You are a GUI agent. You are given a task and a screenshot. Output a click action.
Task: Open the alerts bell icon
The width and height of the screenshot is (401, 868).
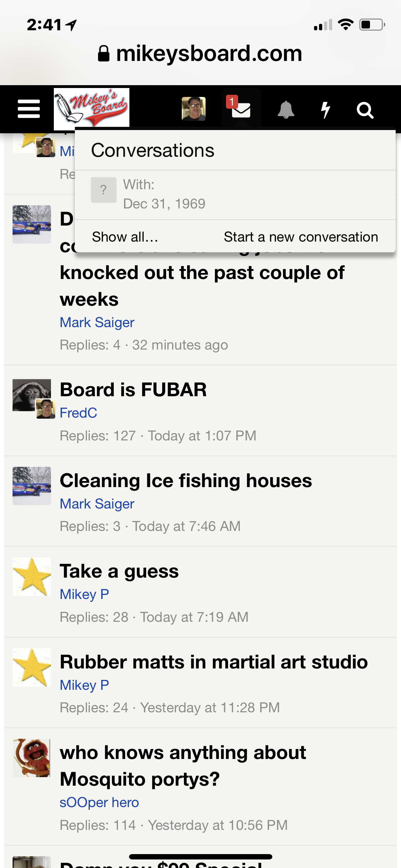[x=286, y=109]
